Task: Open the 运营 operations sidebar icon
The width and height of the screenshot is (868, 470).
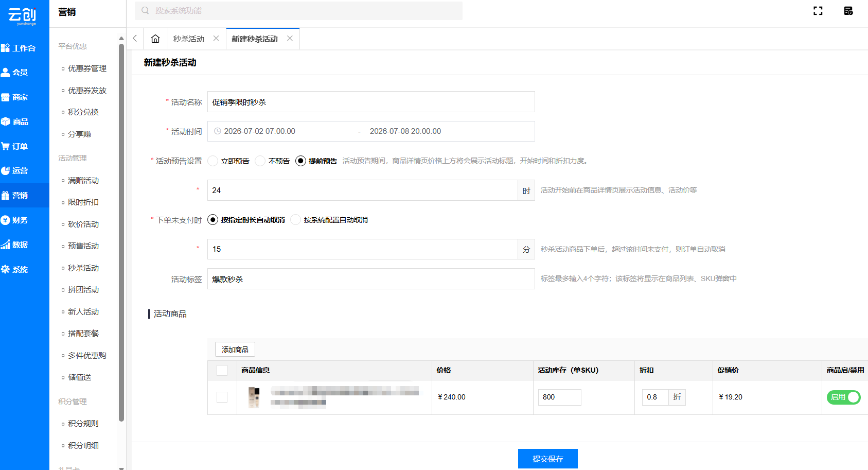Action: pyautogui.click(x=5, y=171)
